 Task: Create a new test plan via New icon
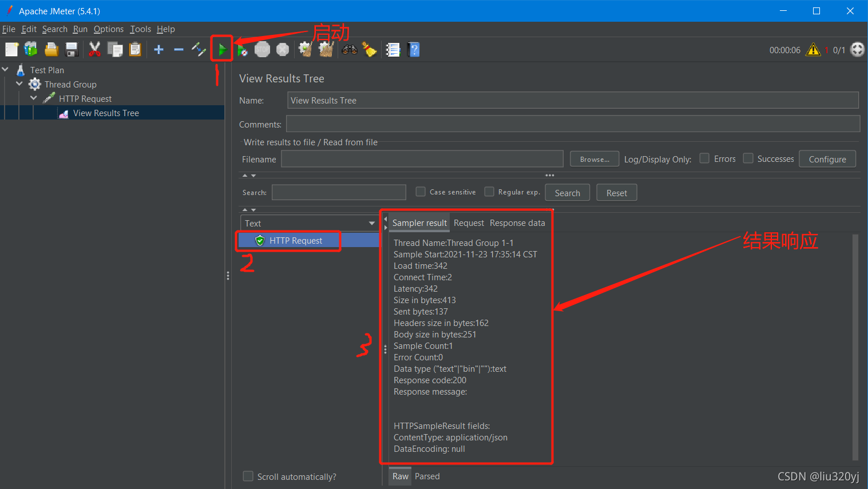coord(11,50)
